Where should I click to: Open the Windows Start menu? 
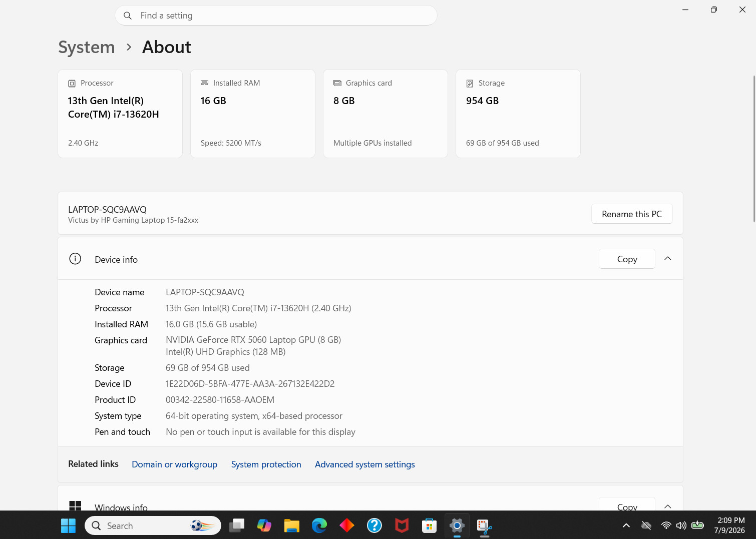click(x=68, y=525)
